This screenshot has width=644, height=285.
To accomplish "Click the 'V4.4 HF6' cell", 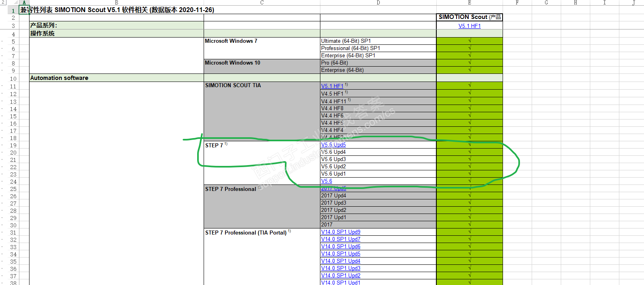I will [x=378, y=115].
